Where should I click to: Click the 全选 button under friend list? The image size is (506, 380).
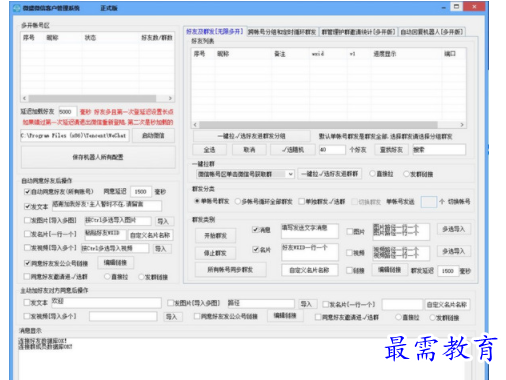(x=210, y=150)
